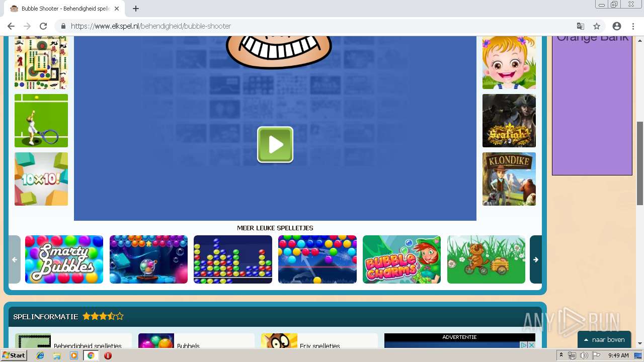Open the stacked colored balls game thumbnail

[233, 259]
